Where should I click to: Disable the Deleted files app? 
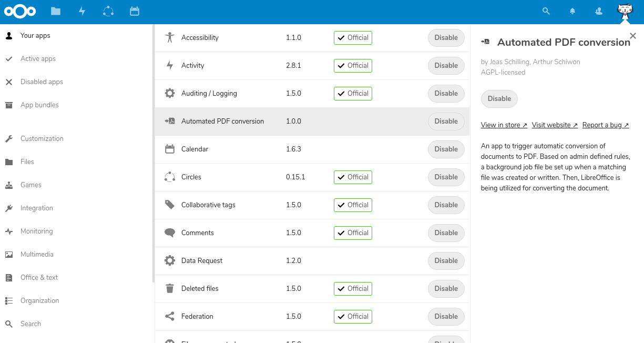(x=446, y=288)
